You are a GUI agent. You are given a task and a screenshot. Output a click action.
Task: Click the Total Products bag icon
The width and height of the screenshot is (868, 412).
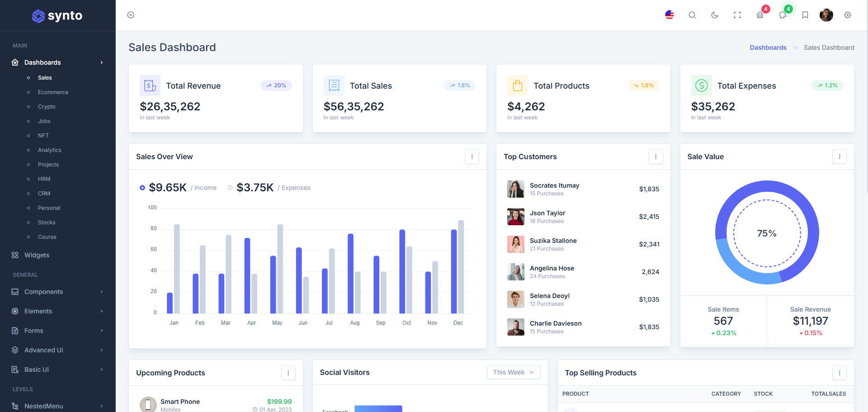click(518, 85)
